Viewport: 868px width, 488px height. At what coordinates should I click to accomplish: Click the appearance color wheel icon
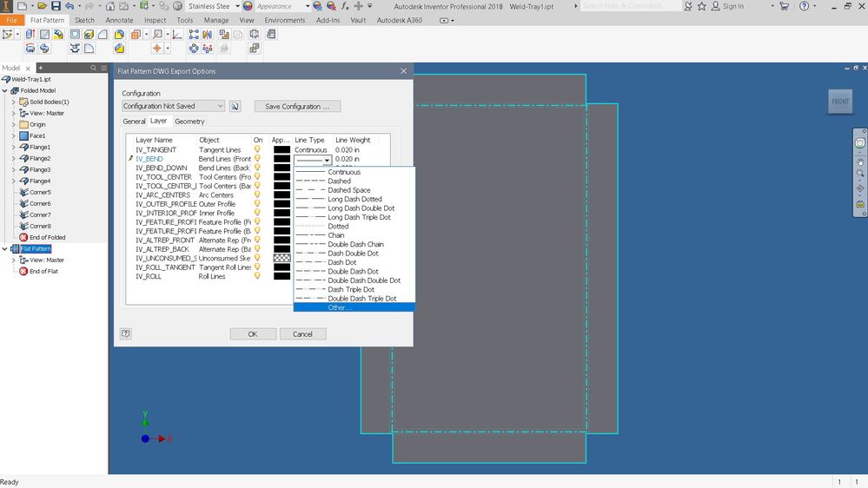[x=248, y=6]
